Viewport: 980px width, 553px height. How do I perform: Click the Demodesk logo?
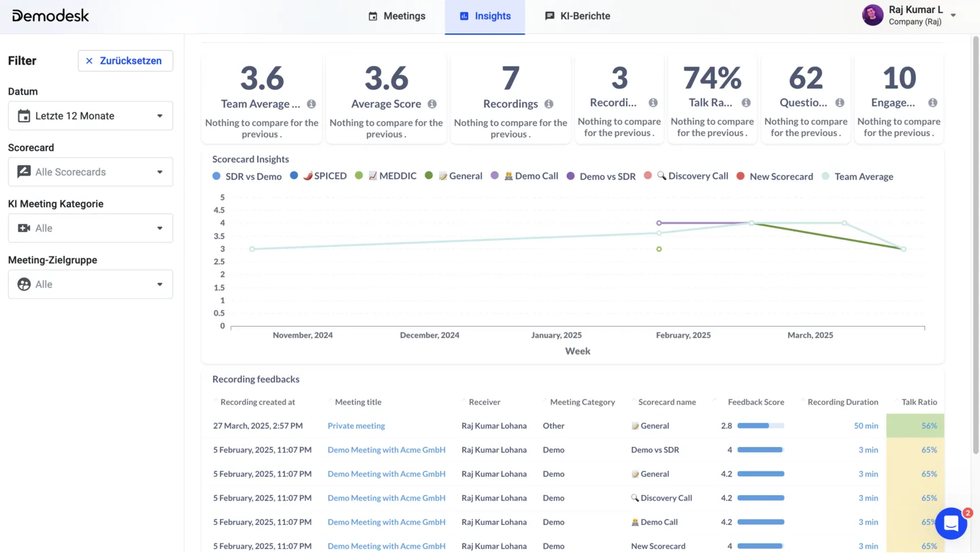[50, 16]
